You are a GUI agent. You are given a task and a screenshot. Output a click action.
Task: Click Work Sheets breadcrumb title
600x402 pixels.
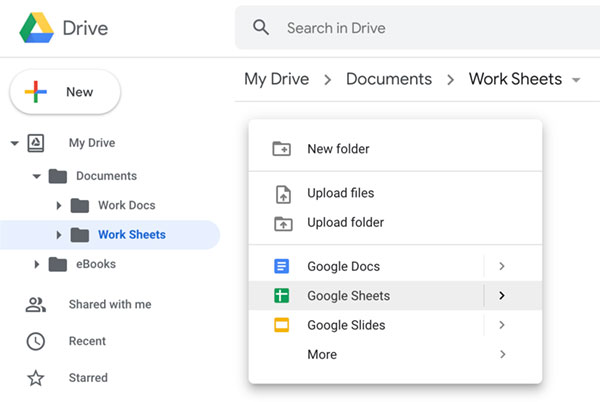(515, 79)
